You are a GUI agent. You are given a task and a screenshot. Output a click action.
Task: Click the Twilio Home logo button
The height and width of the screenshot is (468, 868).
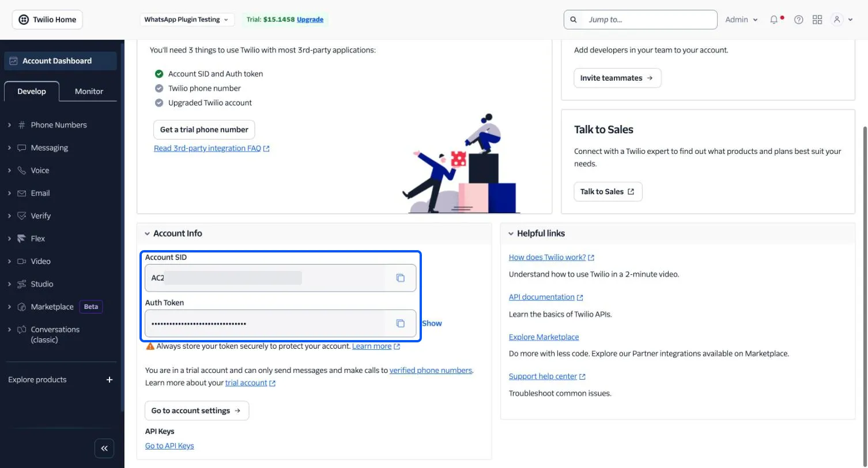click(47, 20)
